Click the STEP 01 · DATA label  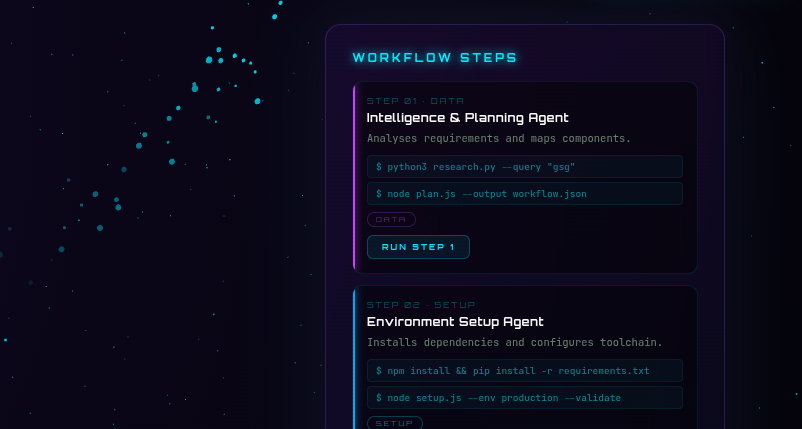point(415,101)
